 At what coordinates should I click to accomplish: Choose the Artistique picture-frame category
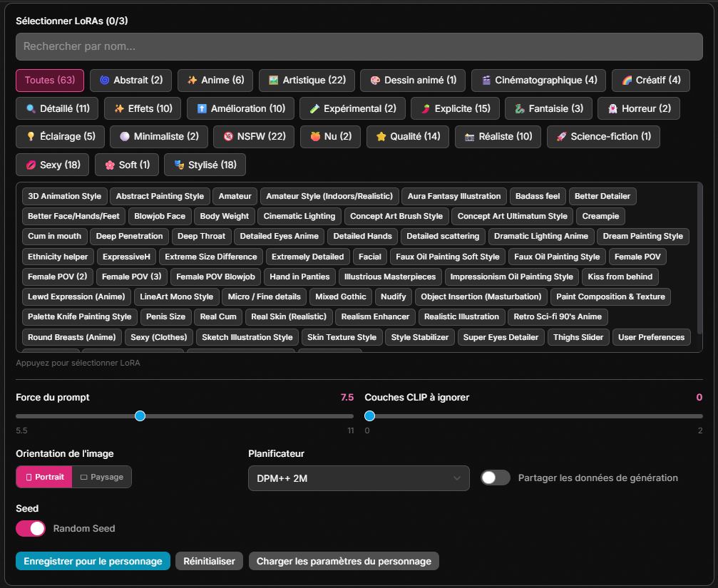[x=306, y=81]
